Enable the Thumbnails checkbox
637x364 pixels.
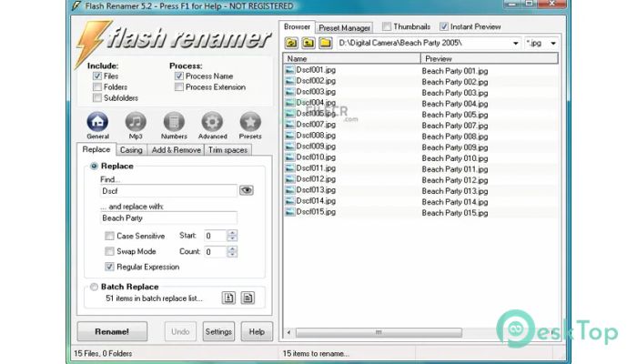(387, 26)
